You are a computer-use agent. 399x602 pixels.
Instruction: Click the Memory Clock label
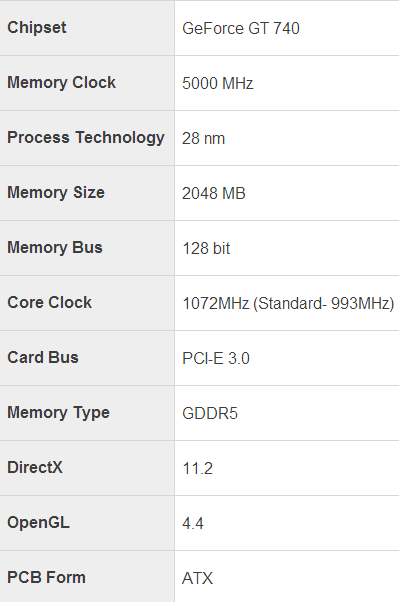(61, 83)
